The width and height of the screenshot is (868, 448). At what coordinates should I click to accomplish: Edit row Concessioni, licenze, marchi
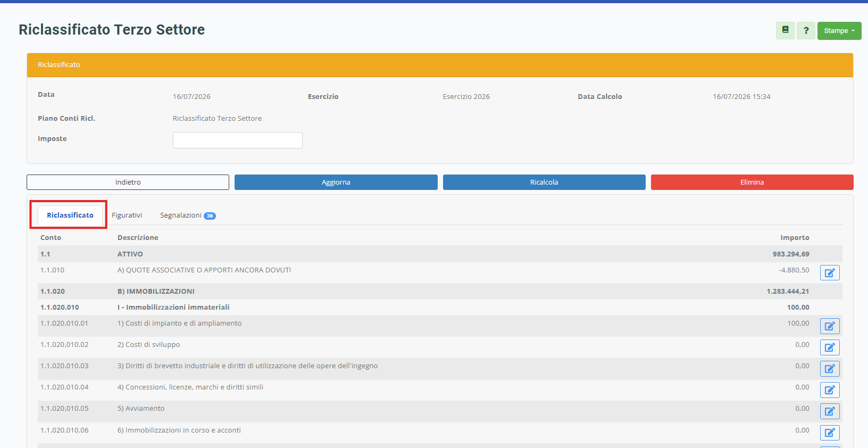[830, 390]
